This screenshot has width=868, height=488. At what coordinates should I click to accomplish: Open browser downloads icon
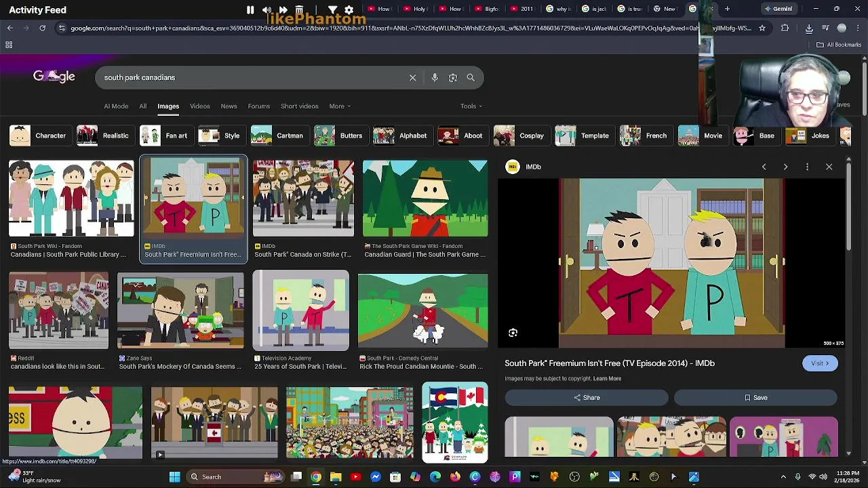click(809, 28)
